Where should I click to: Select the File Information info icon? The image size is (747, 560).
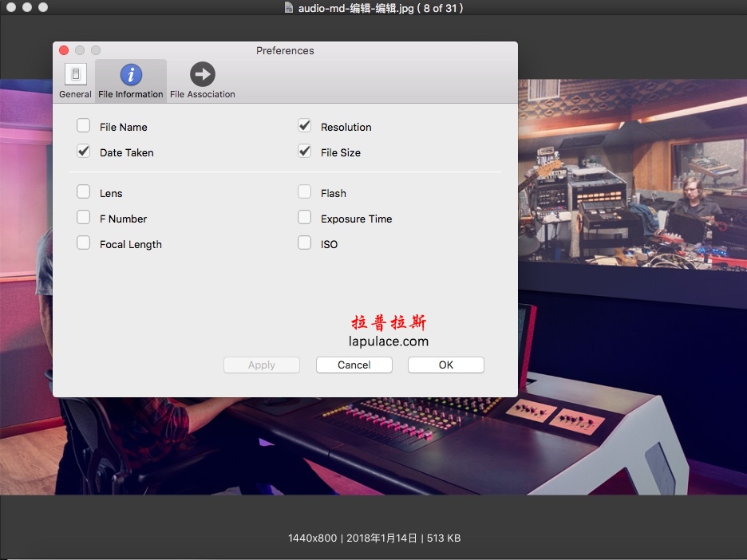pos(131,74)
